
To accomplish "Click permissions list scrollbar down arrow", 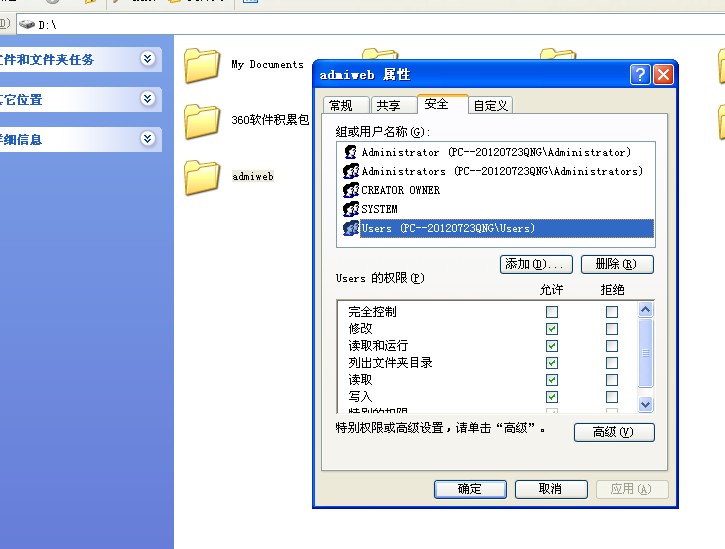I will (645, 405).
